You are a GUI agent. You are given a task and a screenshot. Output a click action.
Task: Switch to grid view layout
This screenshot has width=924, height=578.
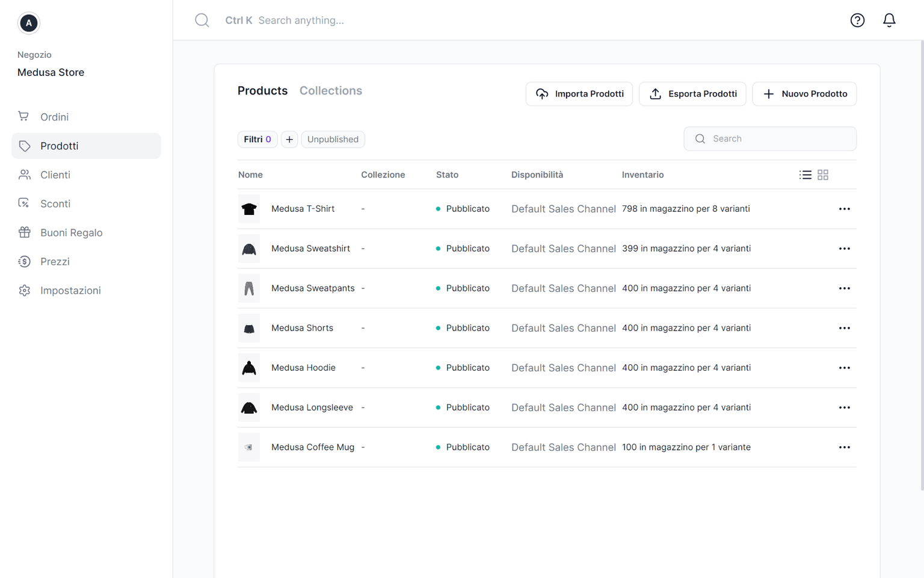pyautogui.click(x=823, y=175)
